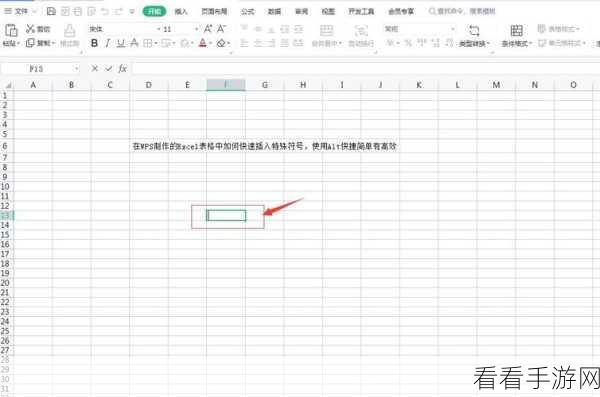Open the Name Box dropdown arrow

click(x=76, y=69)
